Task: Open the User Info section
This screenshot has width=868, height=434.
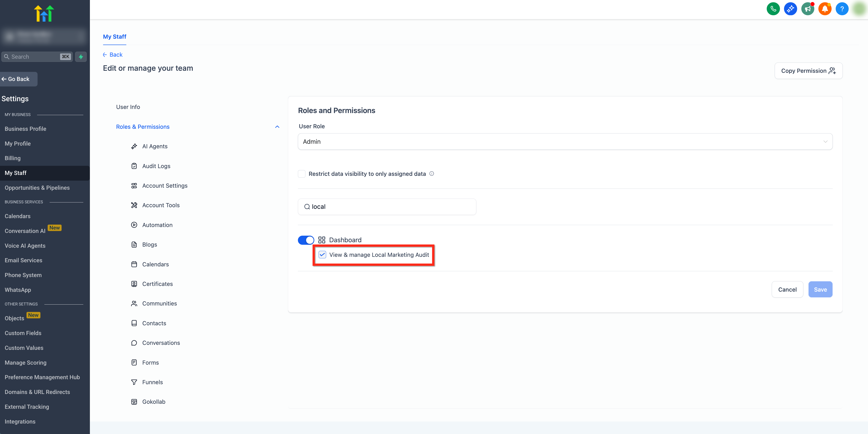Action: click(128, 107)
